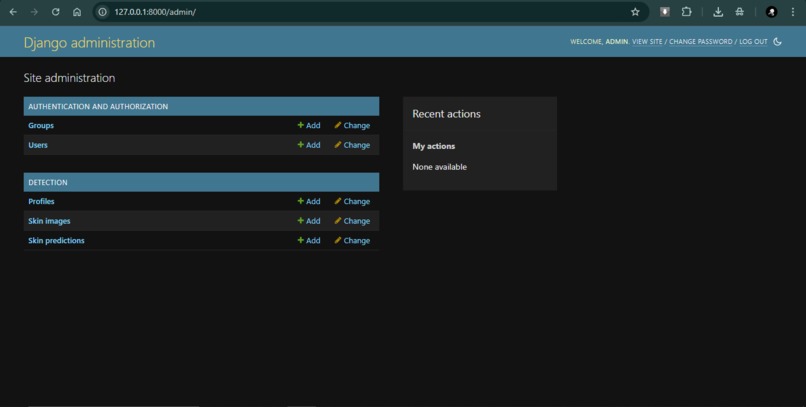This screenshot has height=407, width=806.
Task: Bookmark this page with the star icon
Action: (635, 12)
